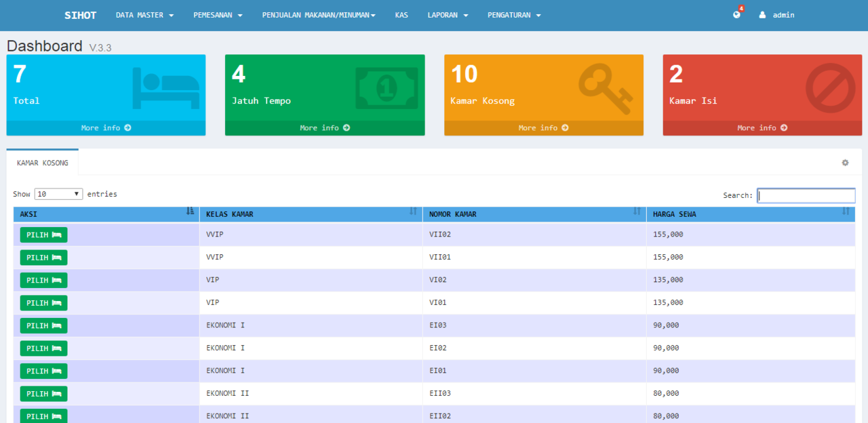868x423 pixels.
Task: Toggle sorting on the NOMOR KAMAR column
Action: click(637, 212)
